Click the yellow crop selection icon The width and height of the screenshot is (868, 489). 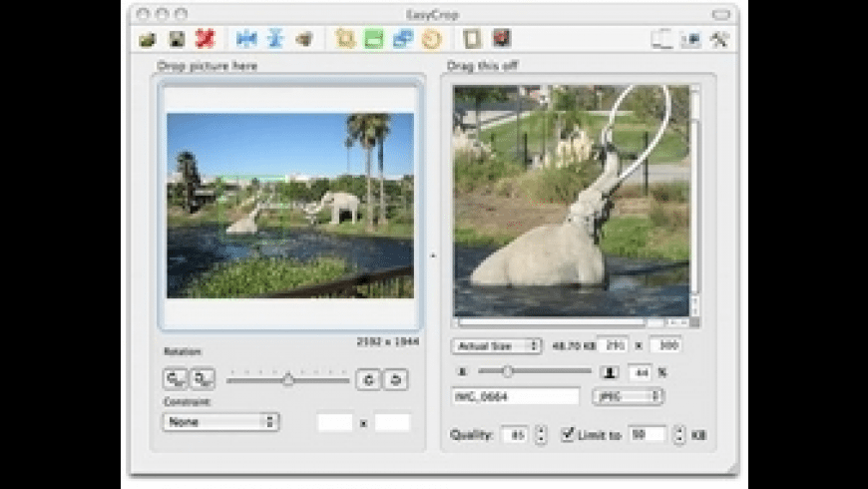click(346, 39)
